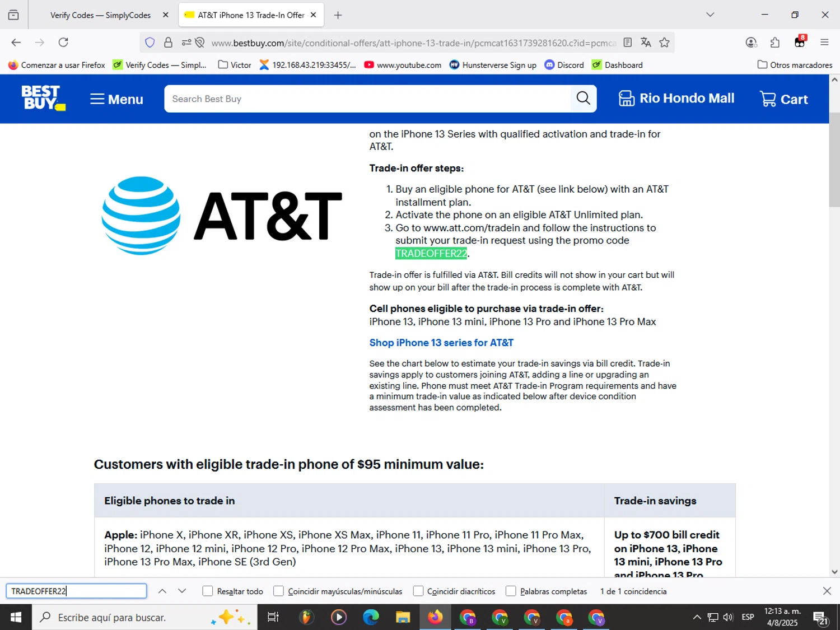Screen dimensions: 840x630
Task: Enable Coincidir mayúsculas/minúsculas checkbox
Action: (278, 591)
